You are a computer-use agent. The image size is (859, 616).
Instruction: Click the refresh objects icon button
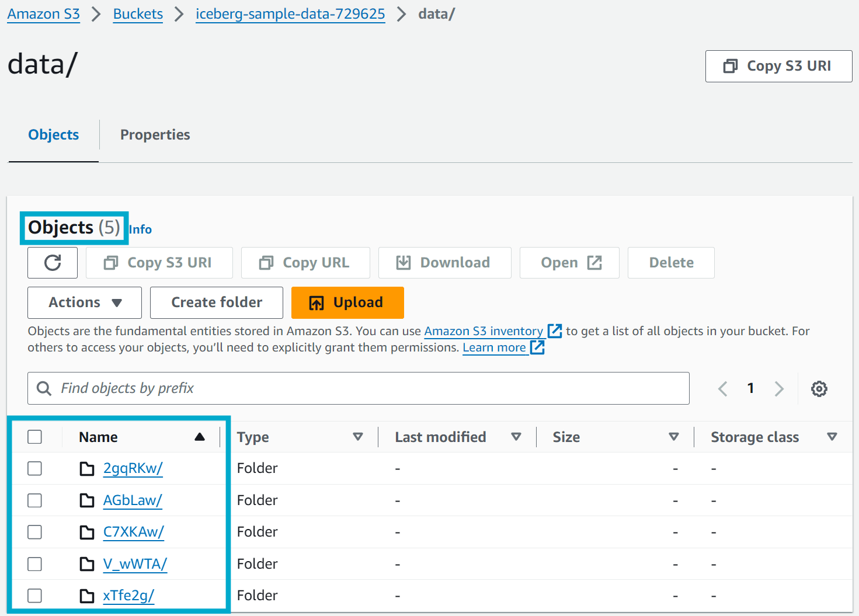point(53,263)
